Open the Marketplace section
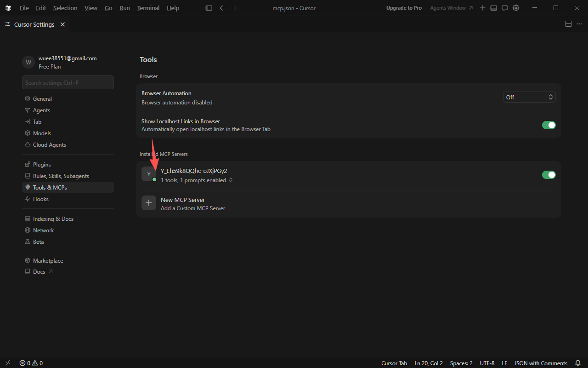 click(68, 261)
